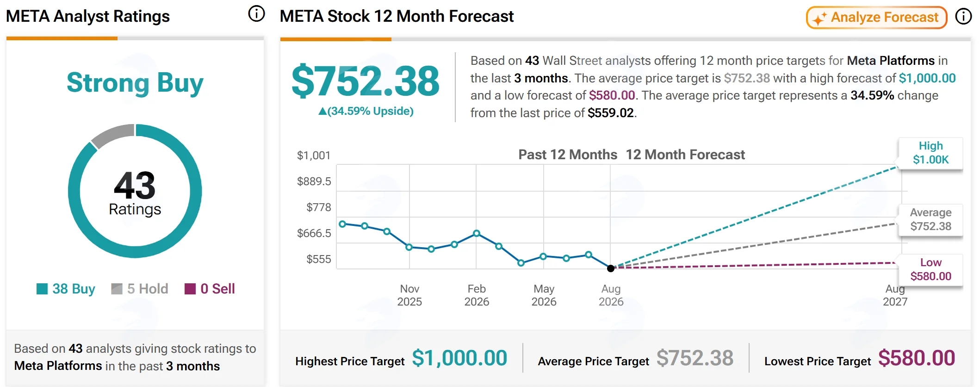Click the upside arrow beside 34.59% Upside
This screenshot has width=980, height=387.
323,112
